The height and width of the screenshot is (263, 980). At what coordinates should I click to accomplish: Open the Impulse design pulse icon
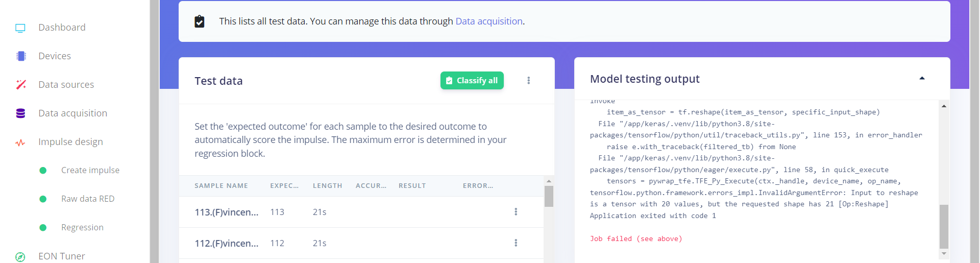pos(20,142)
